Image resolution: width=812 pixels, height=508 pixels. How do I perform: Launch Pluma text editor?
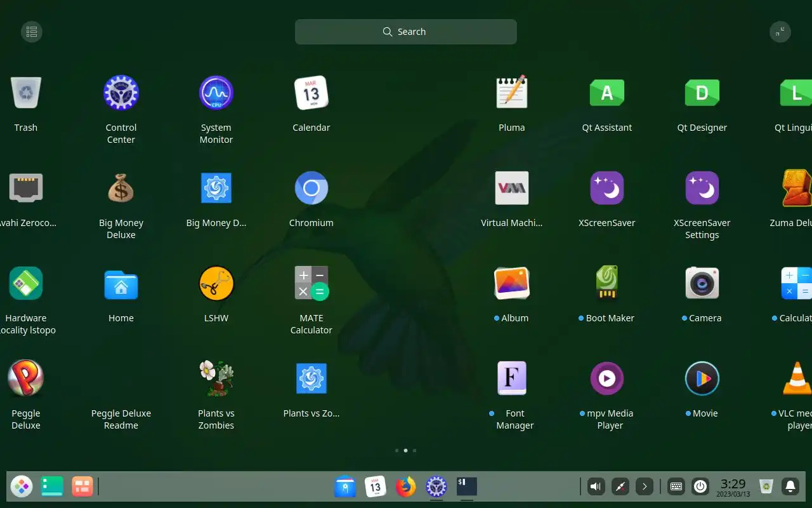[512, 93]
